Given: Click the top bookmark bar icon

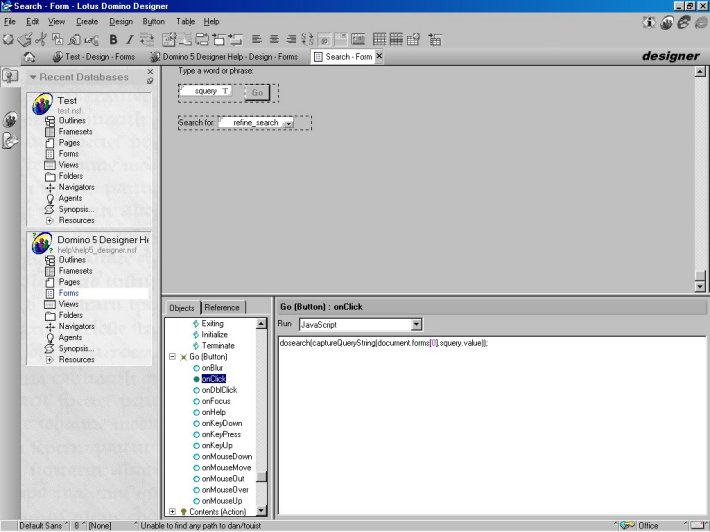Looking at the screenshot, I should tap(10, 76).
